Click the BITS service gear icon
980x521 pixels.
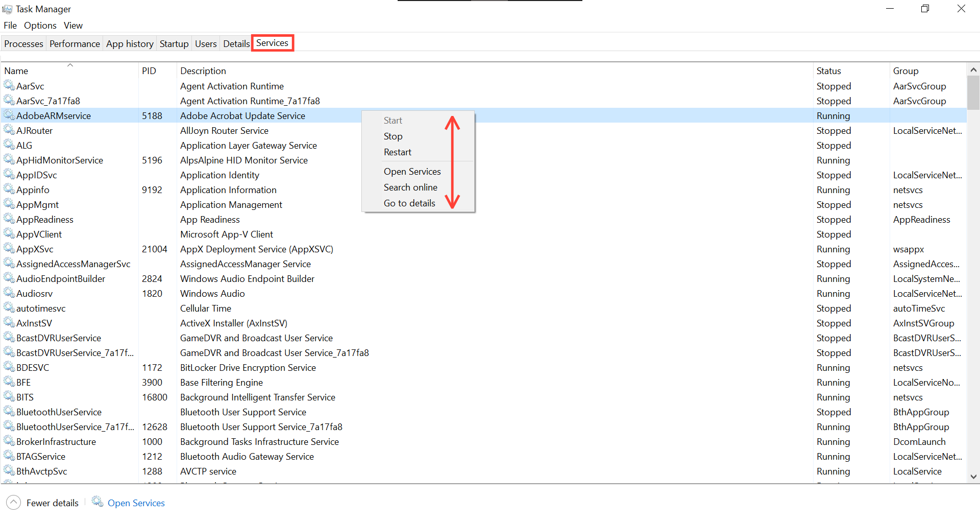coord(9,397)
